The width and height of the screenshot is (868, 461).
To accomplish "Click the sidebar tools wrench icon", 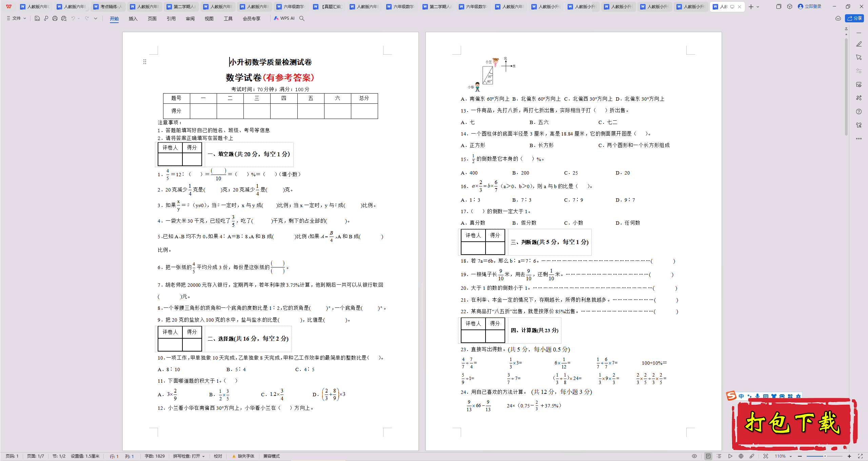I will pyautogui.click(x=859, y=98).
